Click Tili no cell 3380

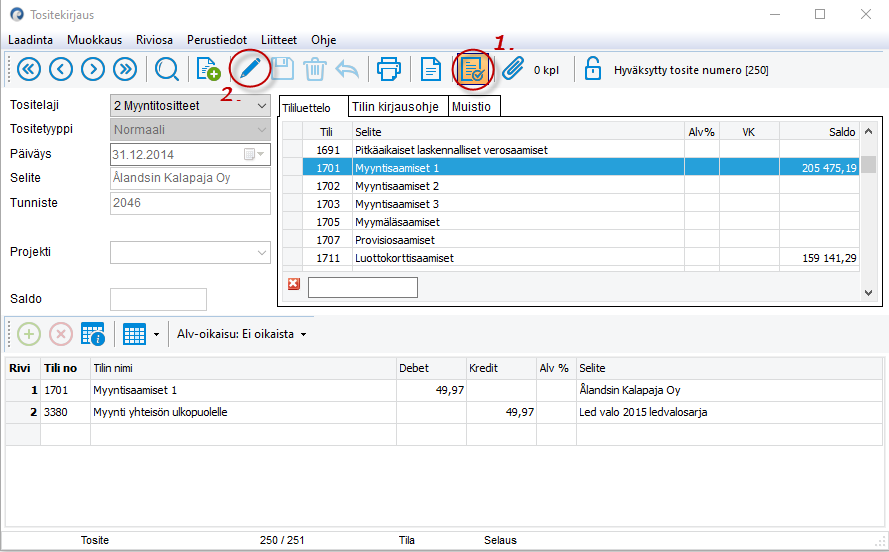coord(65,412)
